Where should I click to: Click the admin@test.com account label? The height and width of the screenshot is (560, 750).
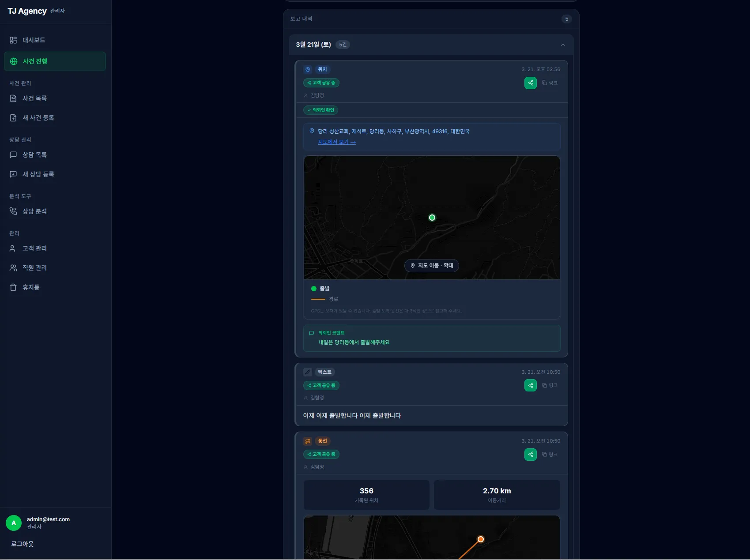click(x=48, y=519)
